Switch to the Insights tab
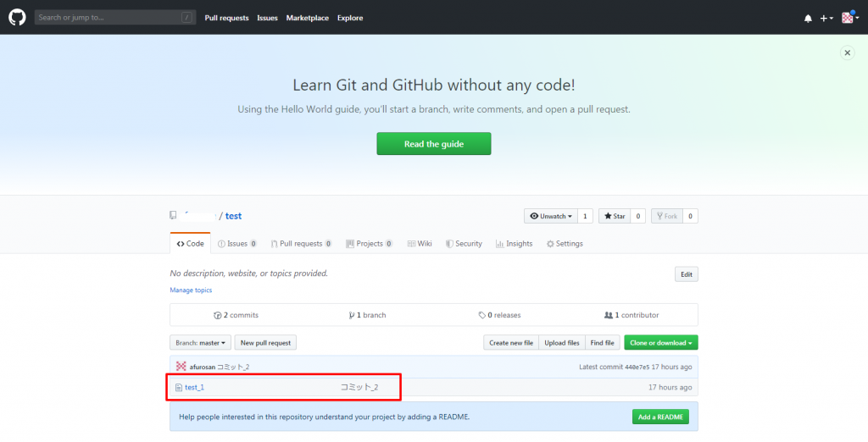868x442 pixels. click(515, 243)
